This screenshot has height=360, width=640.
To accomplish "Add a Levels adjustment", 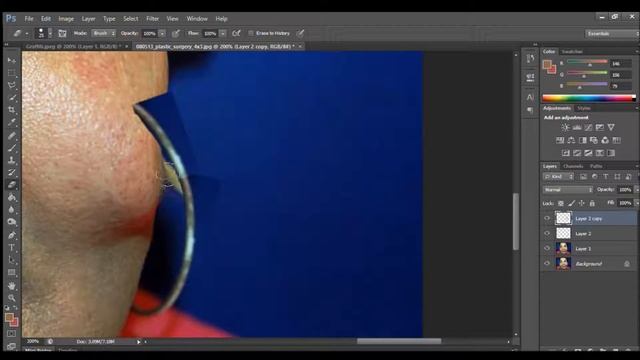I will [577, 128].
